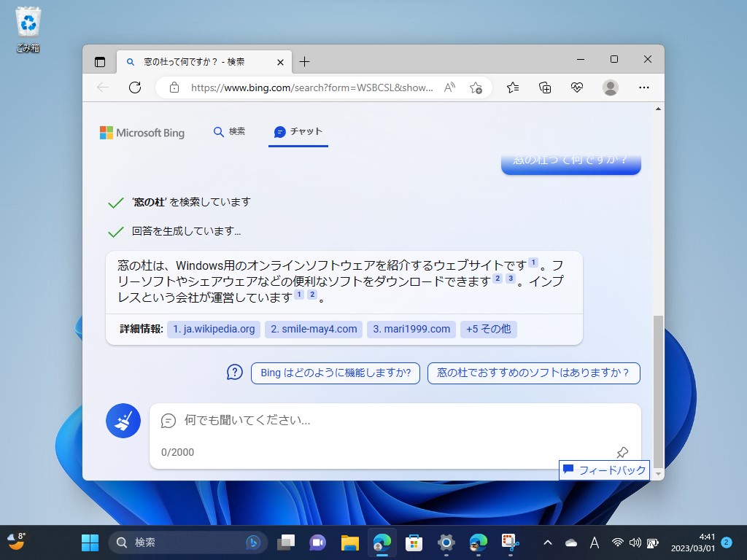Open the Settings and more menu
The width and height of the screenshot is (747, 560).
click(x=644, y=87)
